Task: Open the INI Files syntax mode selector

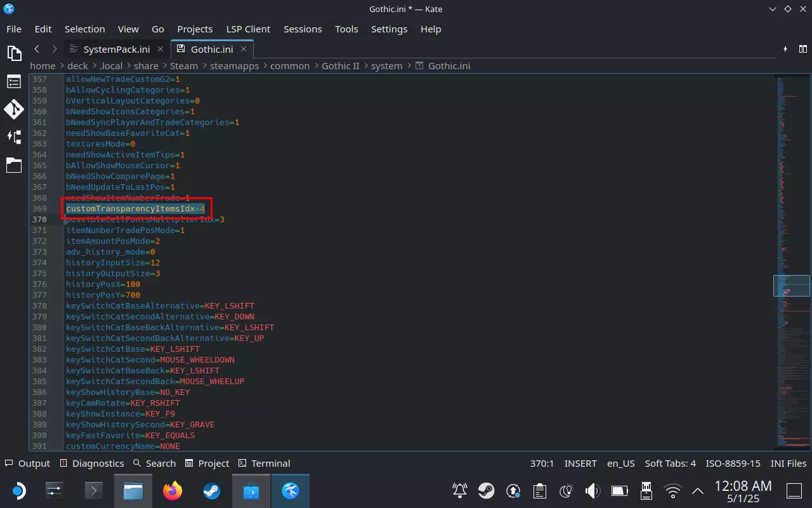Action: [789, 464]
